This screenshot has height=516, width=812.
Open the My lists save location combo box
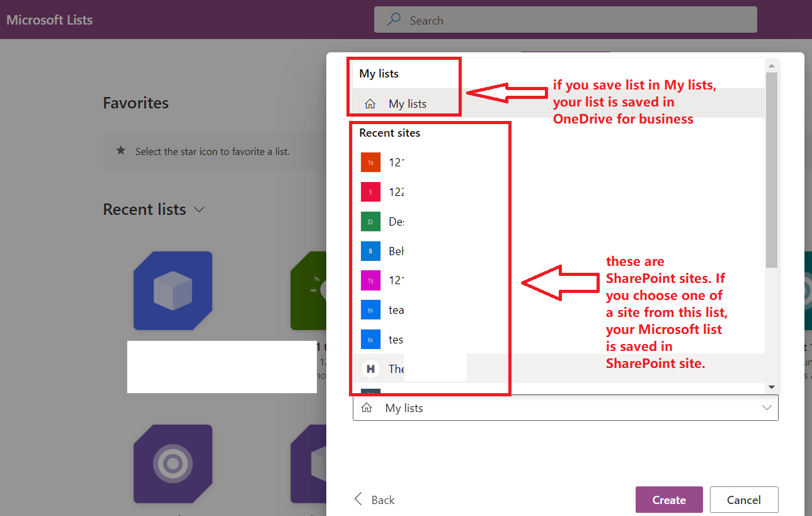(566, 408)
